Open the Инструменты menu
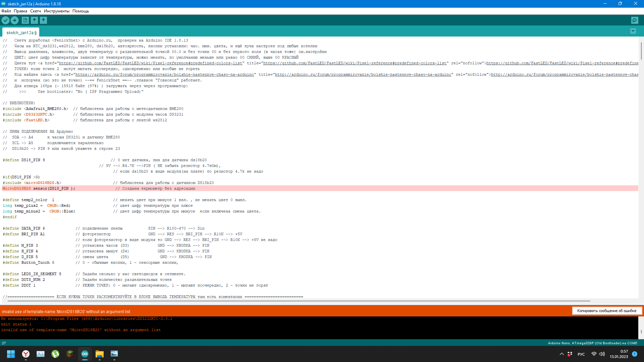The height and width of the screenshot is (362, 644). [56, 11]
